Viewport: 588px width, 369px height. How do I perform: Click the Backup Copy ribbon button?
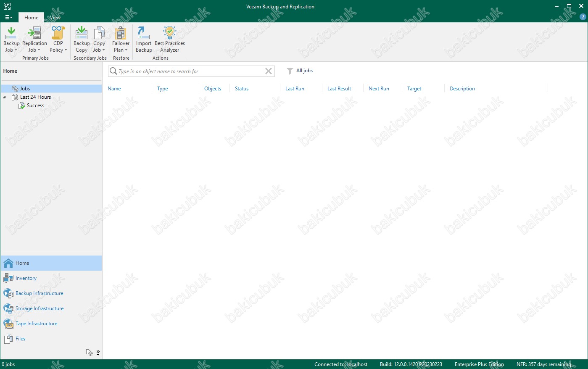click(x=82, y=40)
